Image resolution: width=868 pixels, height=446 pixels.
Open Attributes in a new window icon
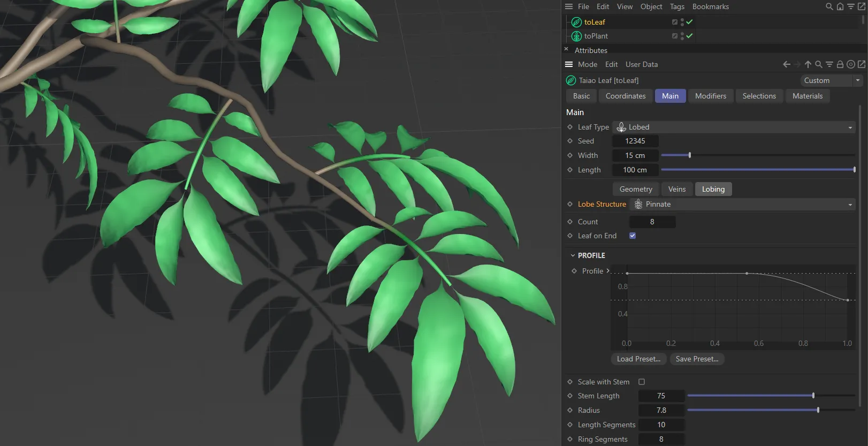click(x=862, y=64)
